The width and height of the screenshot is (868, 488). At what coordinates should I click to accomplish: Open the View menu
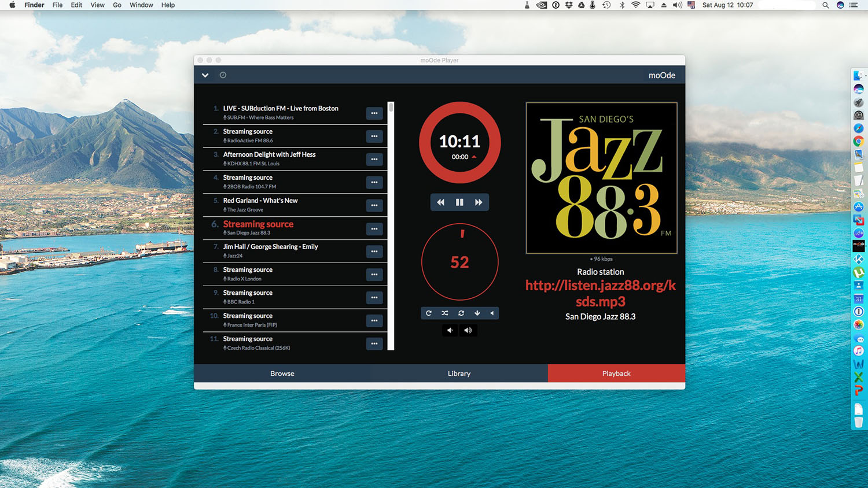point(97,5)
